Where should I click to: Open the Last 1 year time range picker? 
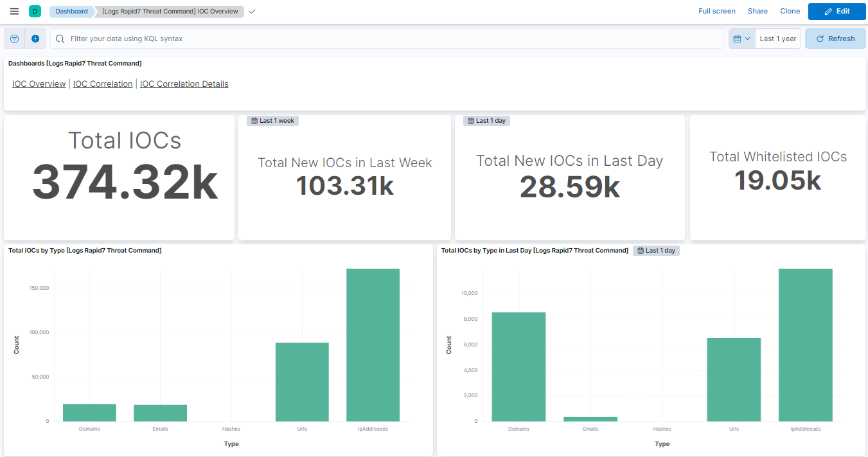click(x=777, y=39)
